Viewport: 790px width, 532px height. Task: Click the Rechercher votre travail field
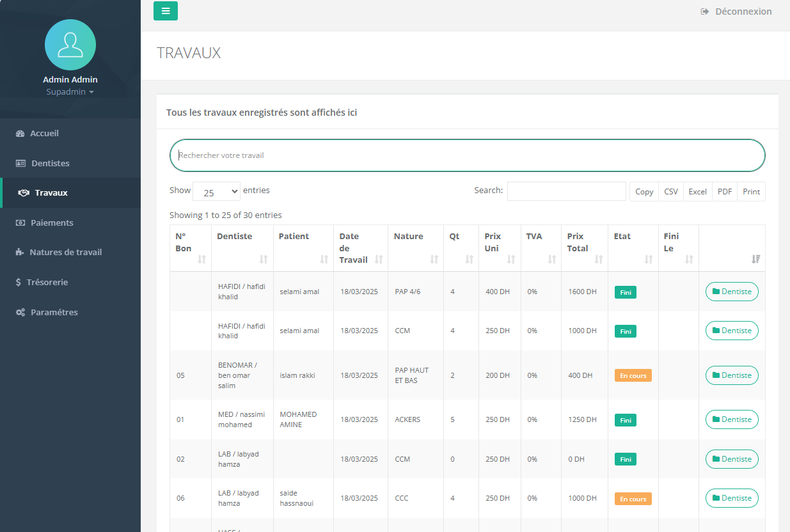467,155
